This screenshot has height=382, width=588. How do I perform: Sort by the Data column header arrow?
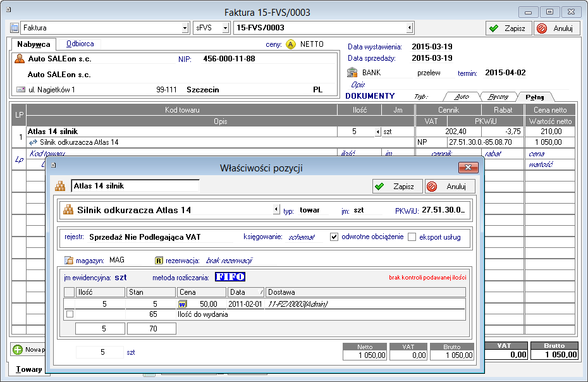pyautogui.click(x=261, y=292)
